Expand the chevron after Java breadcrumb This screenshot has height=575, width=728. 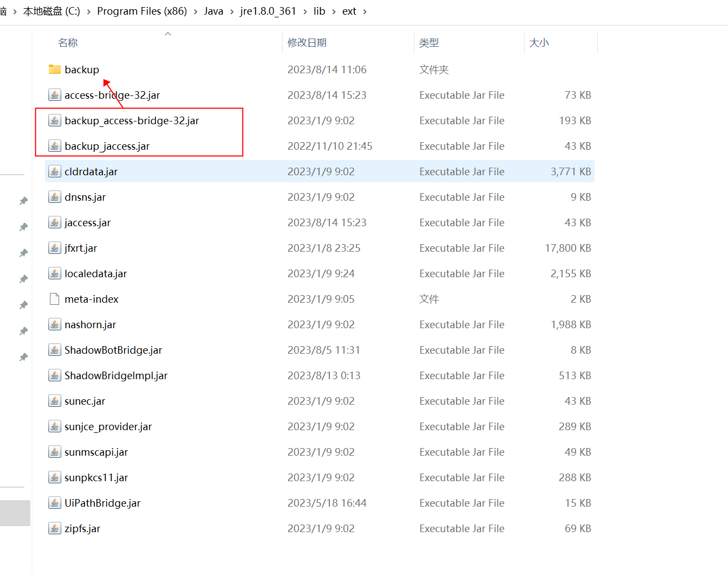coord(232,11)
